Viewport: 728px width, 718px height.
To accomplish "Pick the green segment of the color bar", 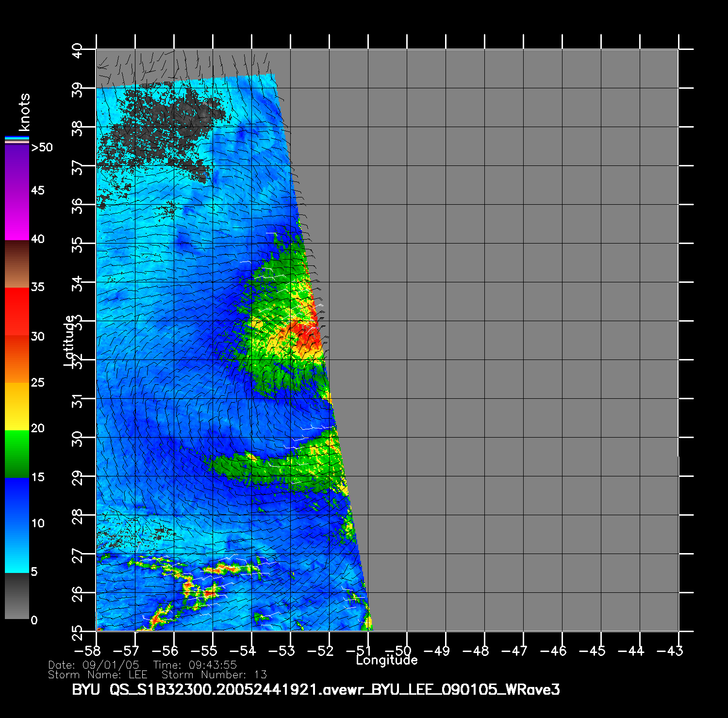I will pos(17,454).
